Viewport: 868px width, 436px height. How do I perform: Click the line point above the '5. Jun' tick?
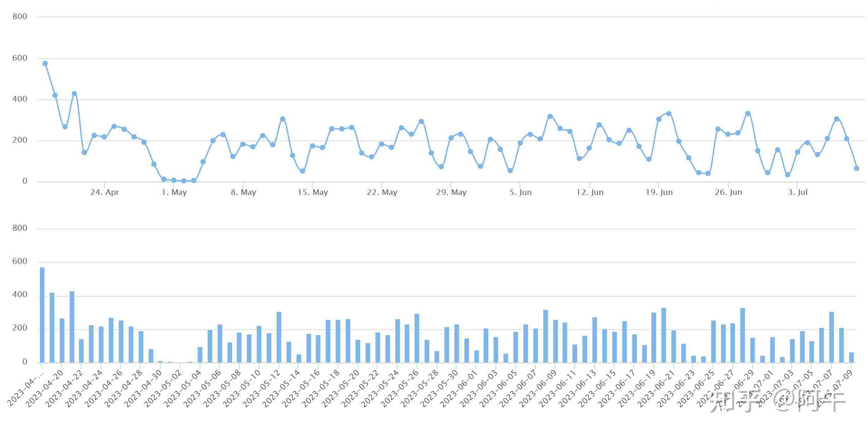coord(520,143)
